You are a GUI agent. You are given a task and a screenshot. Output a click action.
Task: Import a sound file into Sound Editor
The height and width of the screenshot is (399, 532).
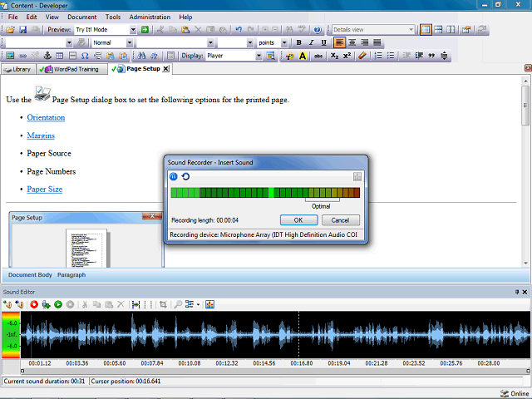[7, 305]
